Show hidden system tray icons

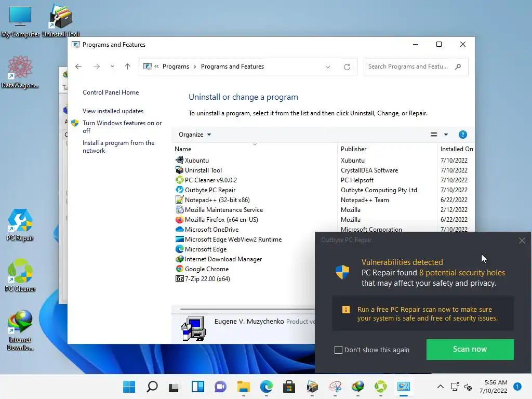(x=441, y=387)
